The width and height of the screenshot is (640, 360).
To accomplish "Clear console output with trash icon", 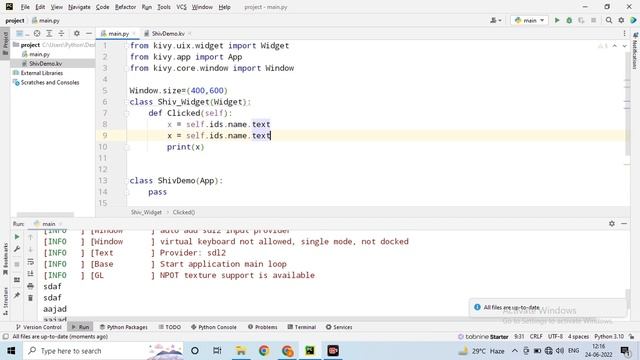I will [31, 298].
